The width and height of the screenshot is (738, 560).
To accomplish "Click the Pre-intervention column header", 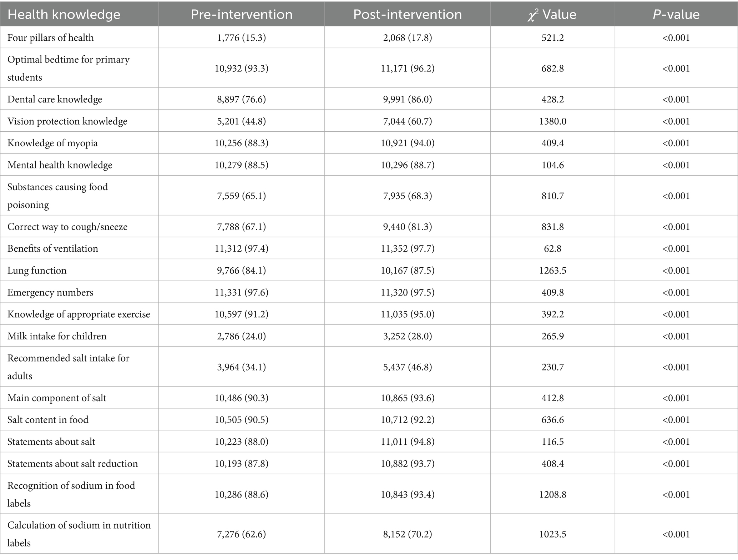I will coord(242,14).
